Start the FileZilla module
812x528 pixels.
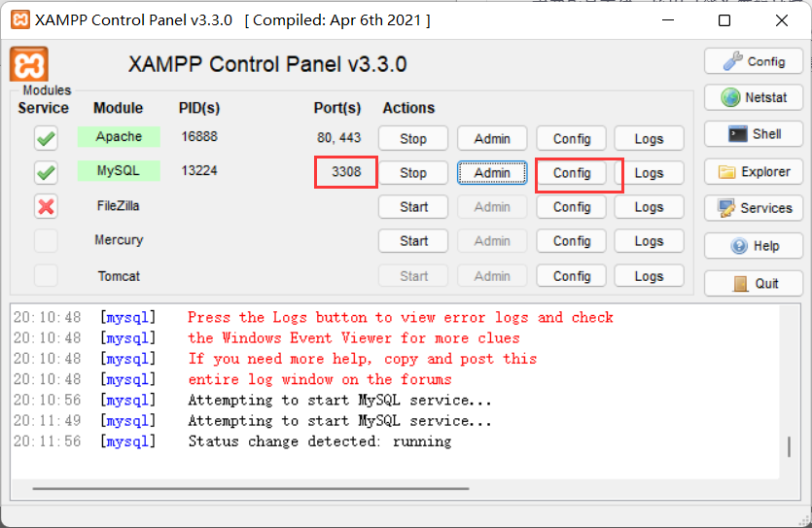coord(413,207)
